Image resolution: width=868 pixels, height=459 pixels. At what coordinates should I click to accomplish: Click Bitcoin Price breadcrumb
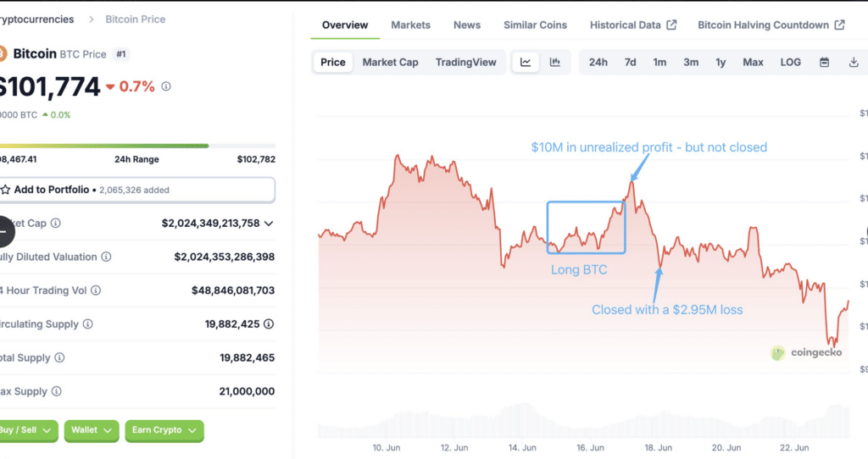(x=135, y=19)
